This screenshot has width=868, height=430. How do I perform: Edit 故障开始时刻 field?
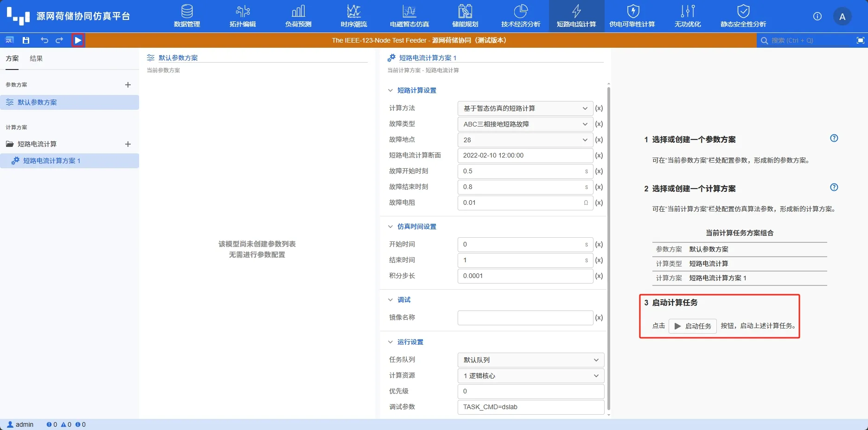click(x=525, y=171)
